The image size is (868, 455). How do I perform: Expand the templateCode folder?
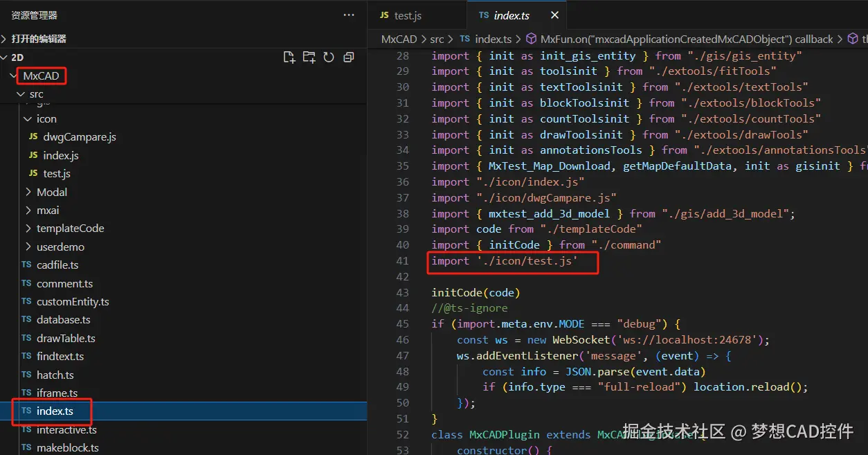tap(70, 228)
